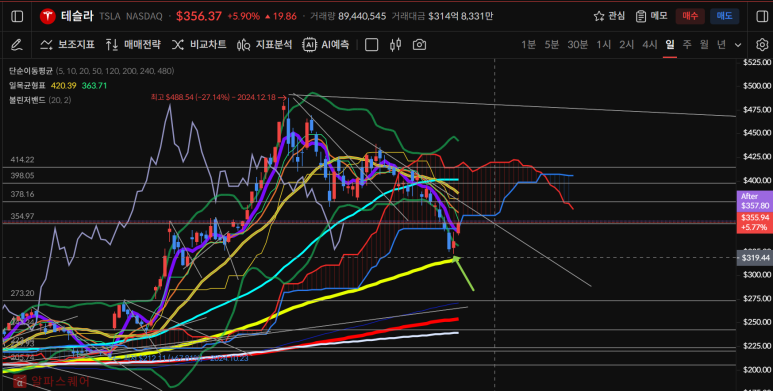Screen dimensions: 773x391
Task: Click 볼린저밴드 indicator label
Action: (28, 100)
